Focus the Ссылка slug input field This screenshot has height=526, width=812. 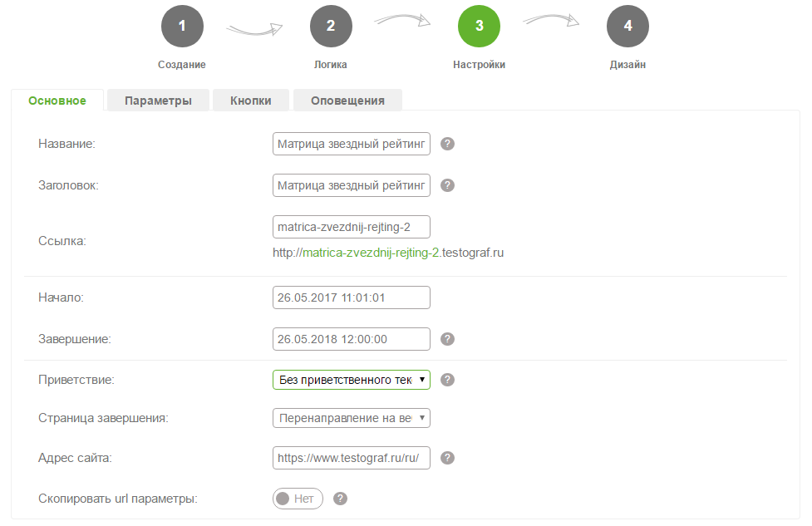point(351,227)
